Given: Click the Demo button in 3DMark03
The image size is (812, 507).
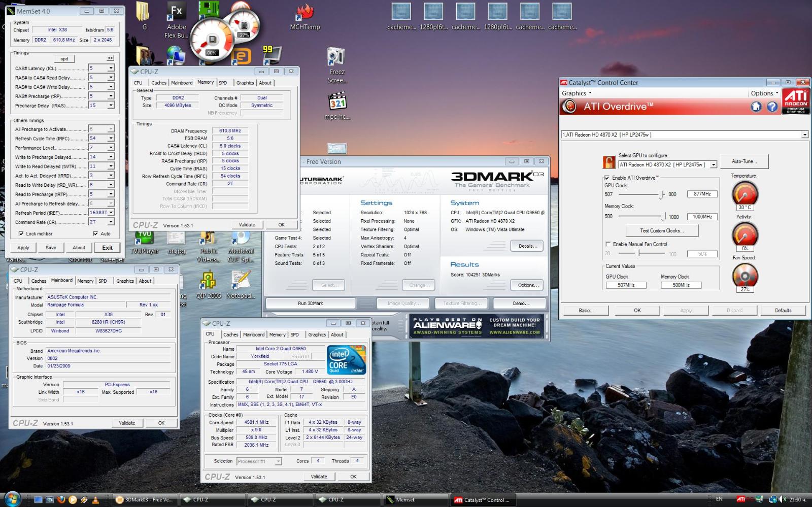Looking at the screenshot, I should click(520, 303).
